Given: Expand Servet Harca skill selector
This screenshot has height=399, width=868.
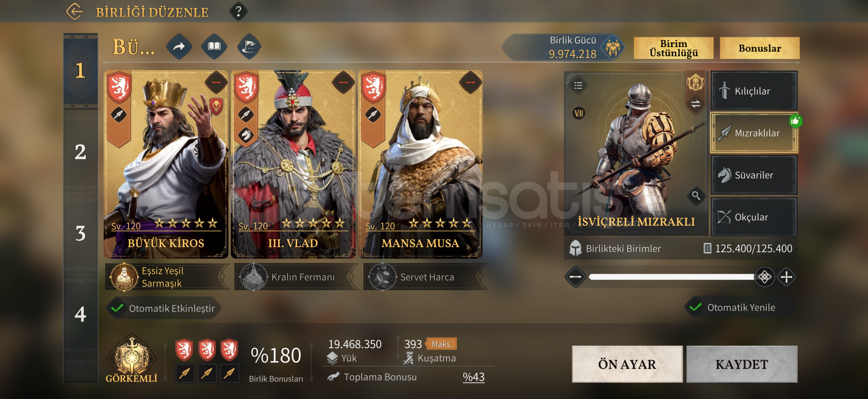Looking at the screenshot, I should click(x=481, y=276).
